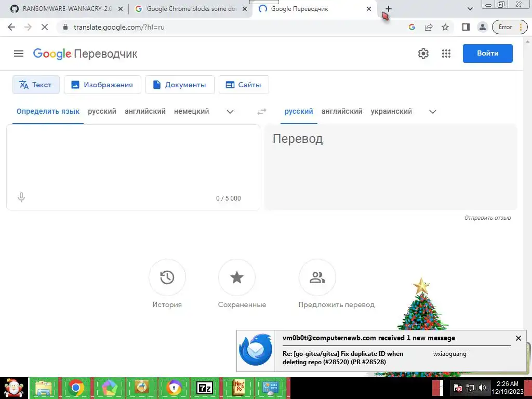Viewport: 532px width, 399px height.
Task: Dismiss the Thunderbird new message notification
Action: [x=518, y=338]
